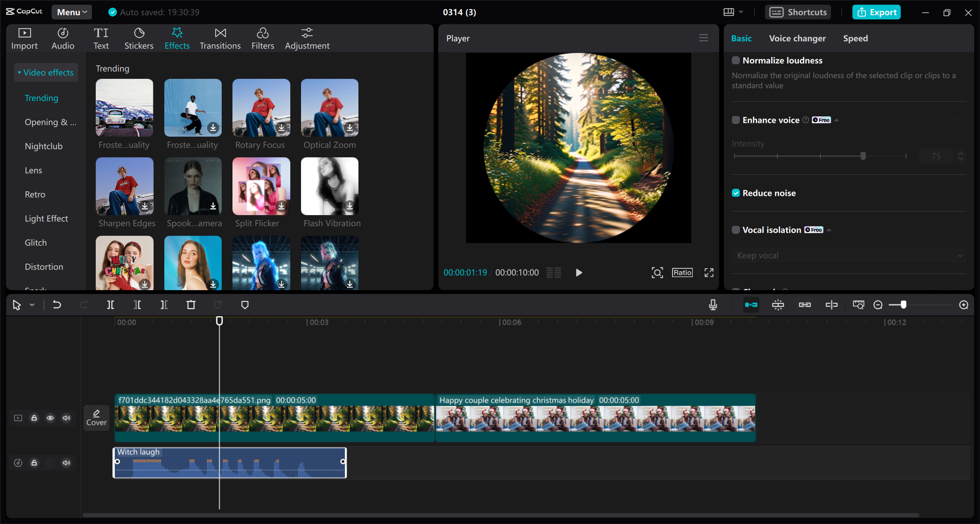Image resolution: width=980 pixels, height=524 pixels.
Task: Open the Menu dropdown
Action: (71, 12)
